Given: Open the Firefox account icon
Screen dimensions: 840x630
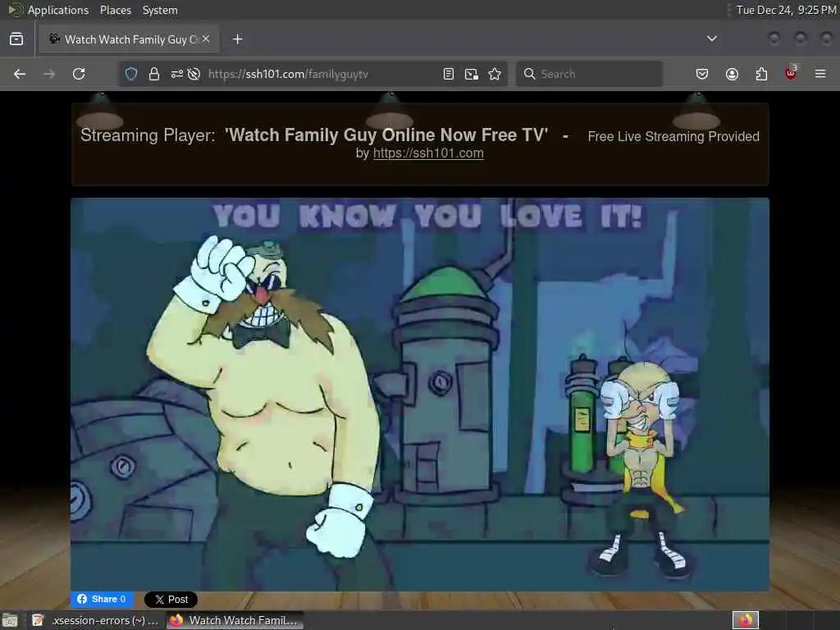Looking at the screenshot, I should (x=732, y=74).
